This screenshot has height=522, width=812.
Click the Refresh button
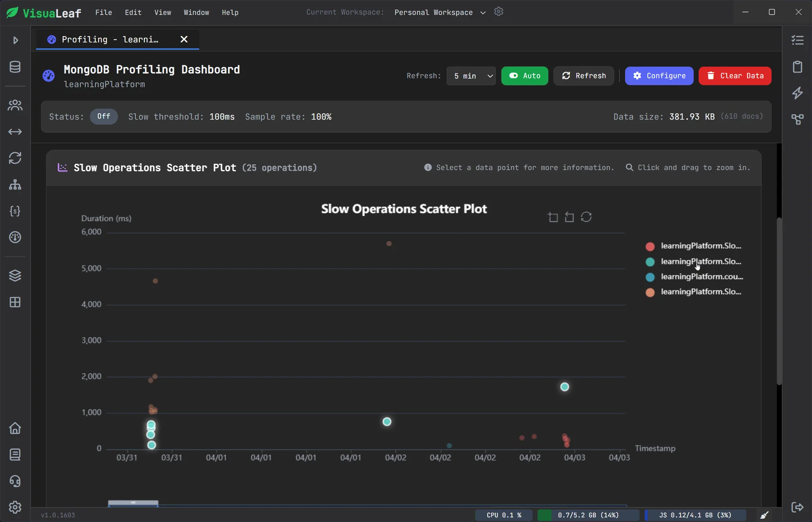[584, 76]
